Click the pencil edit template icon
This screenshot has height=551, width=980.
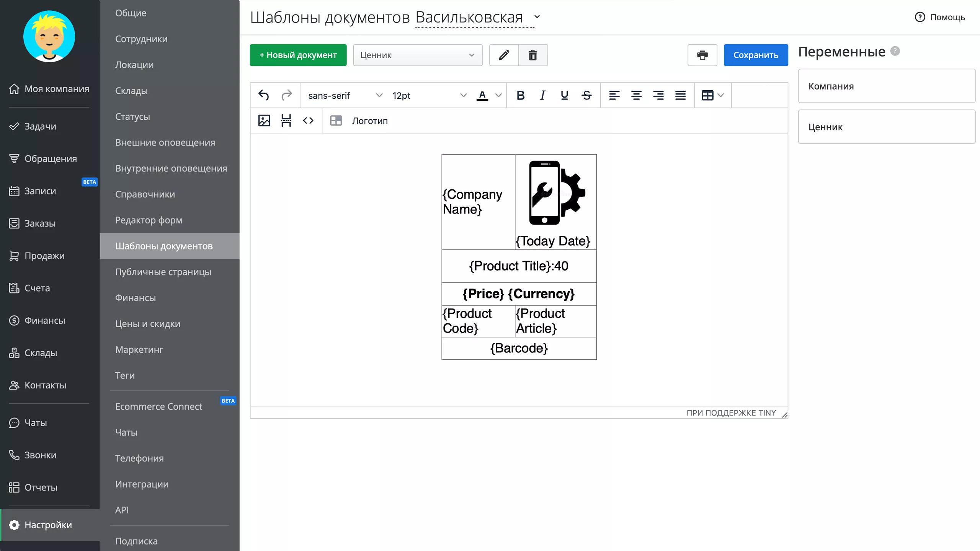(504, 55)
